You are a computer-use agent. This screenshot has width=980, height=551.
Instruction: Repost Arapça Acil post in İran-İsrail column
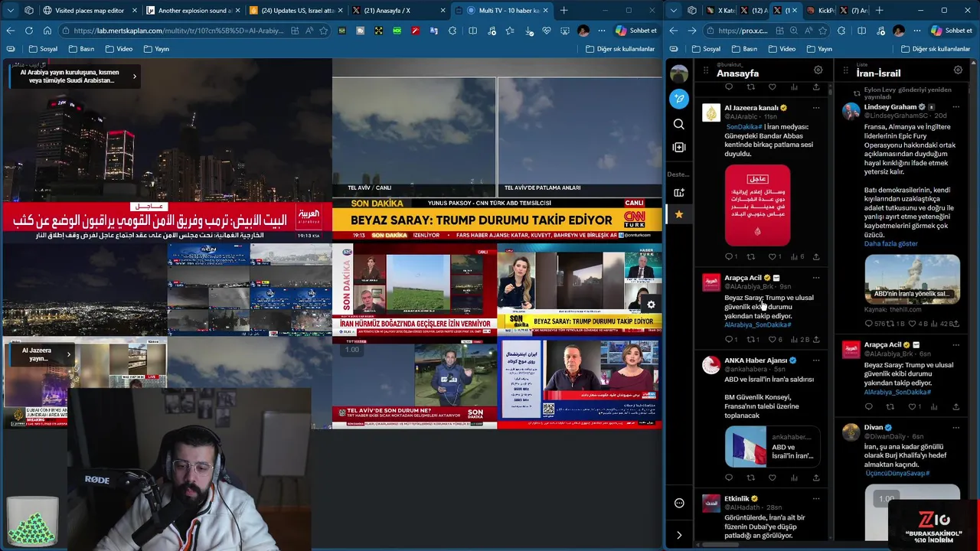pyautogui.click(x=890, y=406)
